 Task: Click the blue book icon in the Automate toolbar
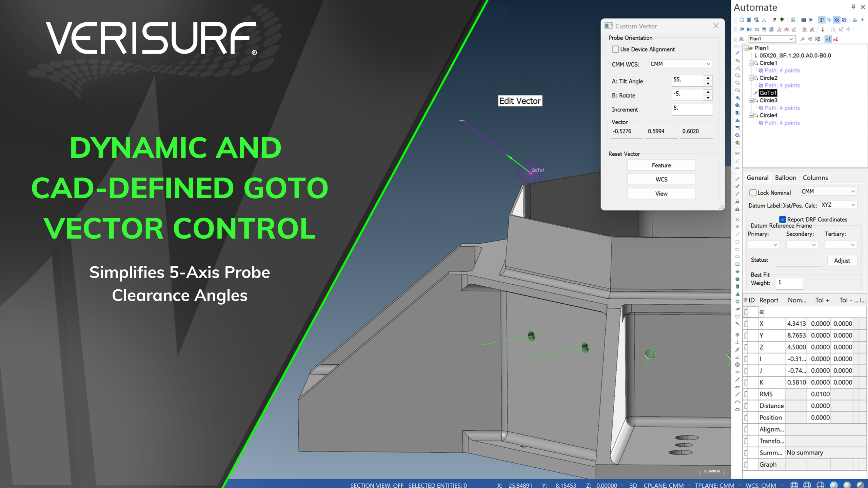pyautogui.click(x=749, y=20)
